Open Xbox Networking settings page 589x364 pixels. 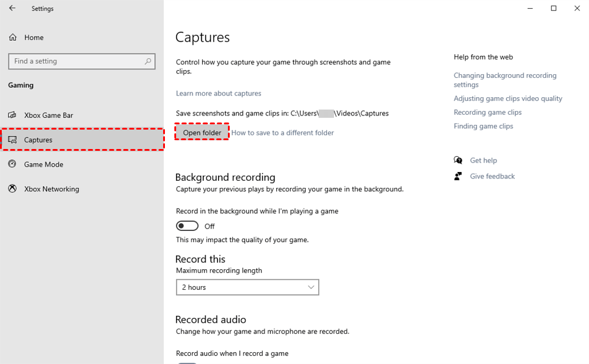(51, 189)
